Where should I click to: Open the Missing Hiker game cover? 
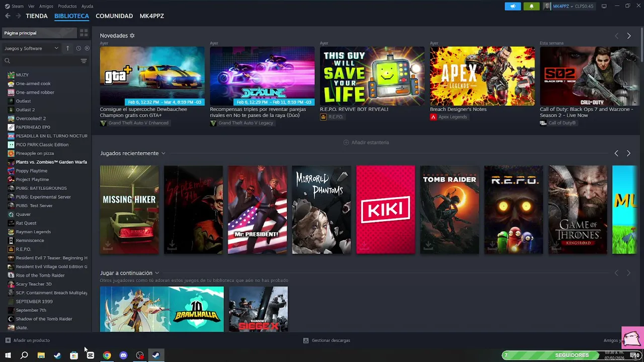coord(129,210)
